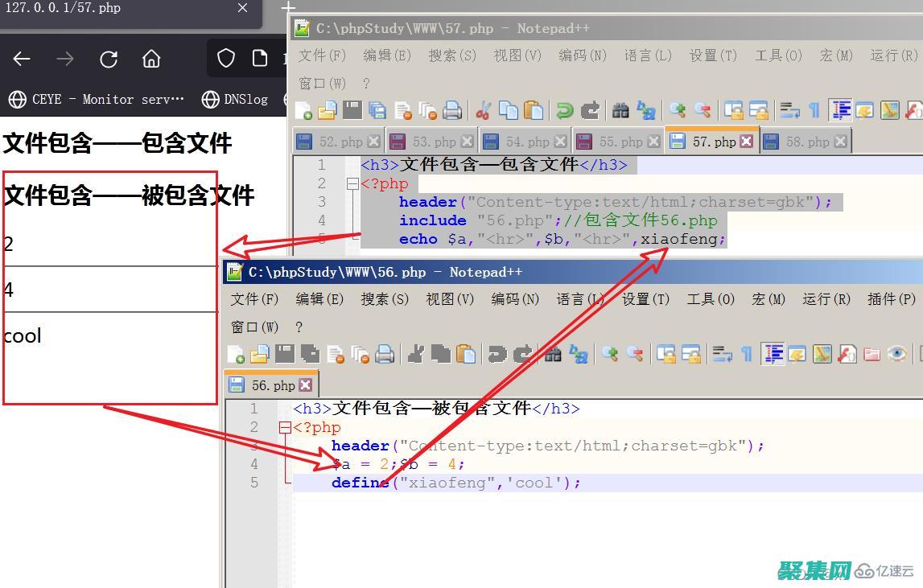This screenshot has width=923, height=588.
Task: Toggle Show All Characters (¶) icon
Action: click(814, 111)
